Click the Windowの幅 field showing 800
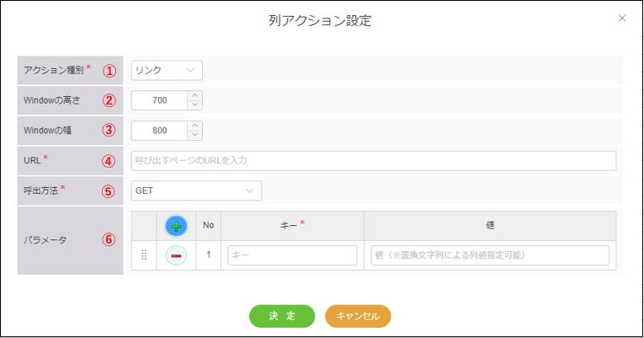Image resolution: width=644 pixels, height=338 pixels. pyautogui.click(x=160, y=131)
